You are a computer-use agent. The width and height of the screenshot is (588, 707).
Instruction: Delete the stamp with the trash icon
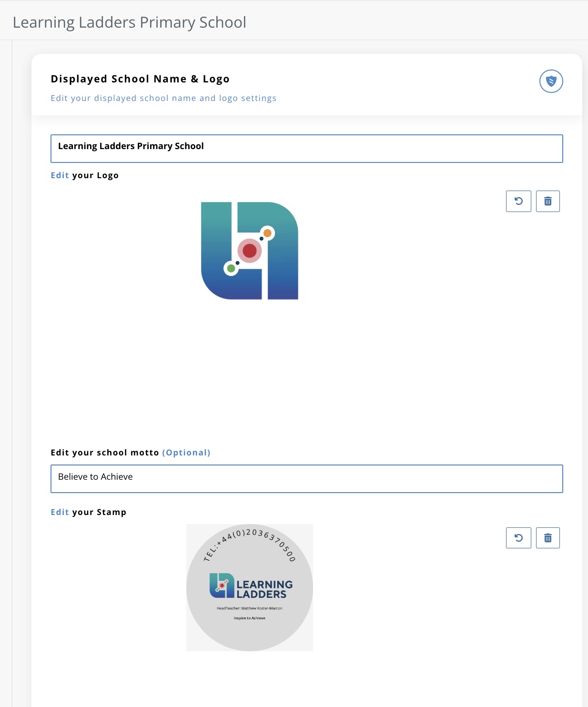click(x=548, y=538)
